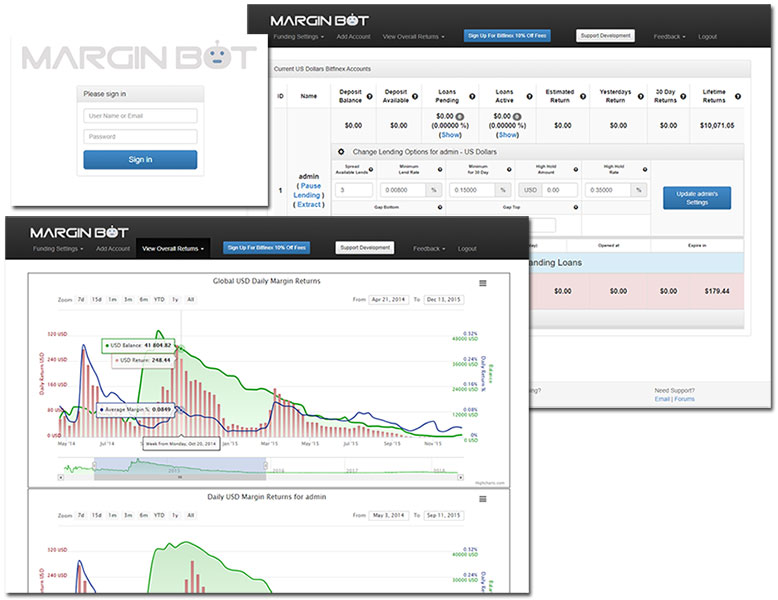Click Show link under Loans Active

[508, 134]
